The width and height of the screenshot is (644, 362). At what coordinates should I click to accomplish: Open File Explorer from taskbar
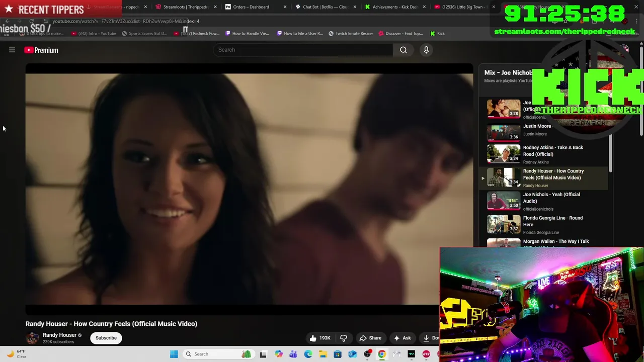(323, 354)
